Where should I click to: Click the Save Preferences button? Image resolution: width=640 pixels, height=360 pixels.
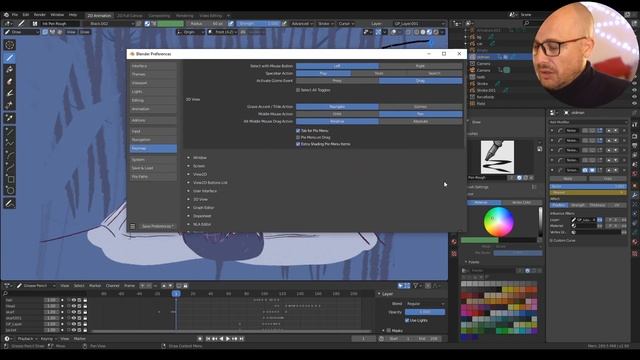pyautogui.click(x=158, y=226)
